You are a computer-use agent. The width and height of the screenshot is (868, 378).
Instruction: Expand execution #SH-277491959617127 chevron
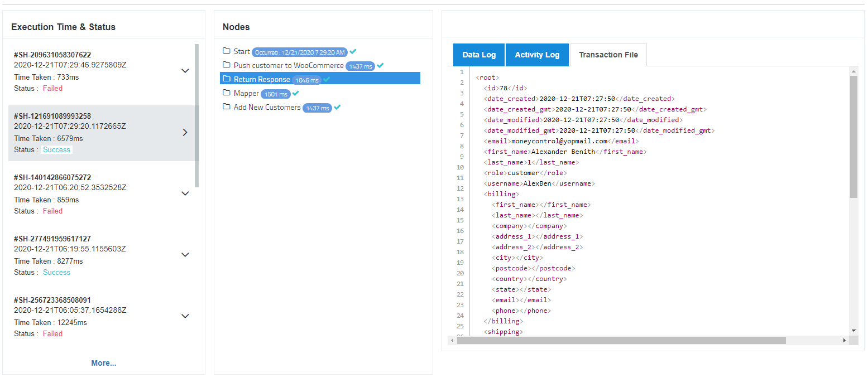click(x=185, y=255)
